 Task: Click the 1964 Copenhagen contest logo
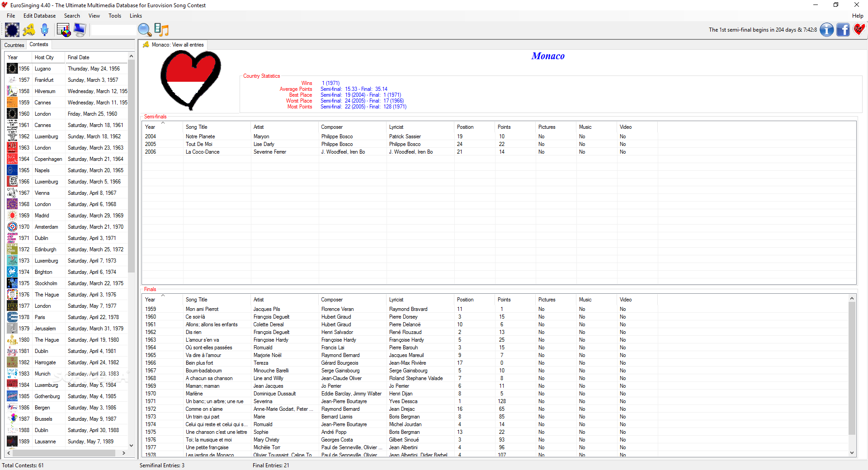coord(12,159)
